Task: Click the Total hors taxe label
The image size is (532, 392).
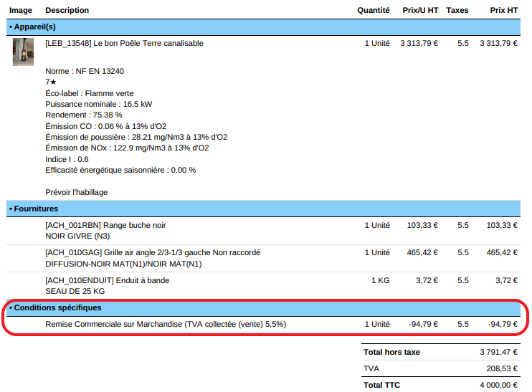Action: click(392, 352)
